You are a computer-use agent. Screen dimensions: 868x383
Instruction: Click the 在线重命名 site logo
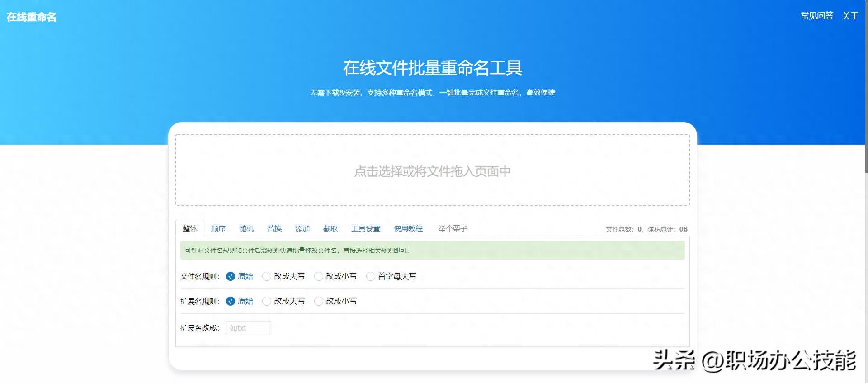(32, 17)
